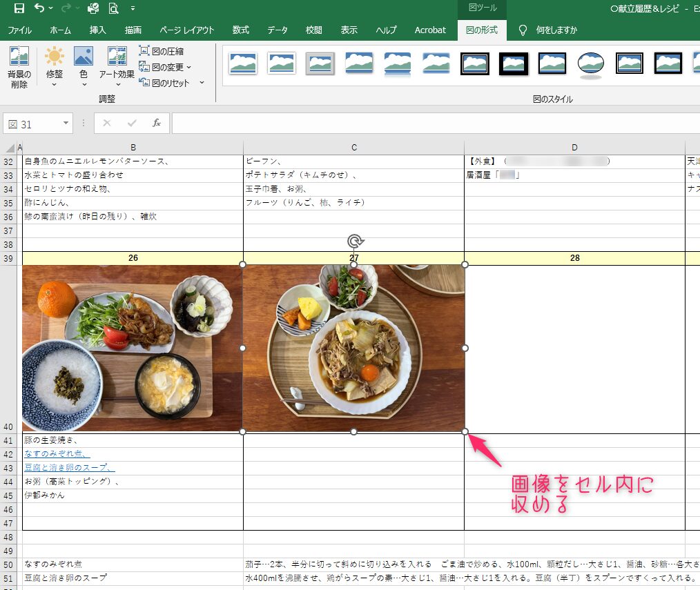Open the Page Layout (ページ レイアウト) tab
The image size is (700, 590).
click(186, 30)
